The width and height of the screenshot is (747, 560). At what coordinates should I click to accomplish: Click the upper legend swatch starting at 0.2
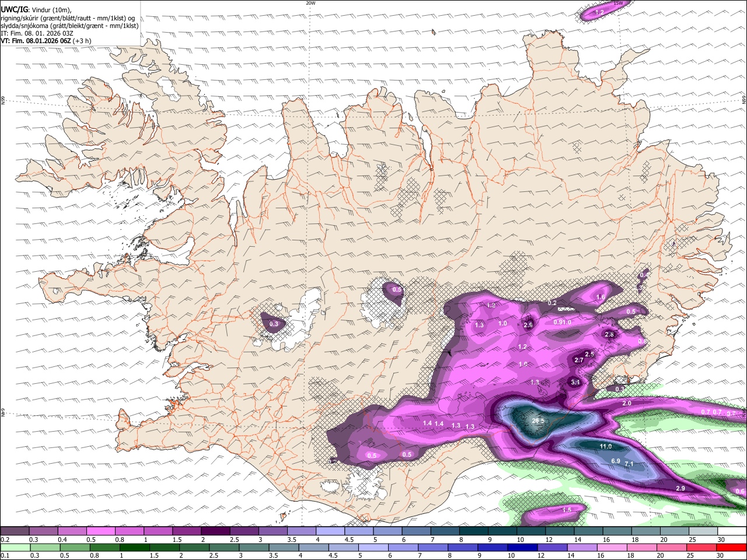15,531
